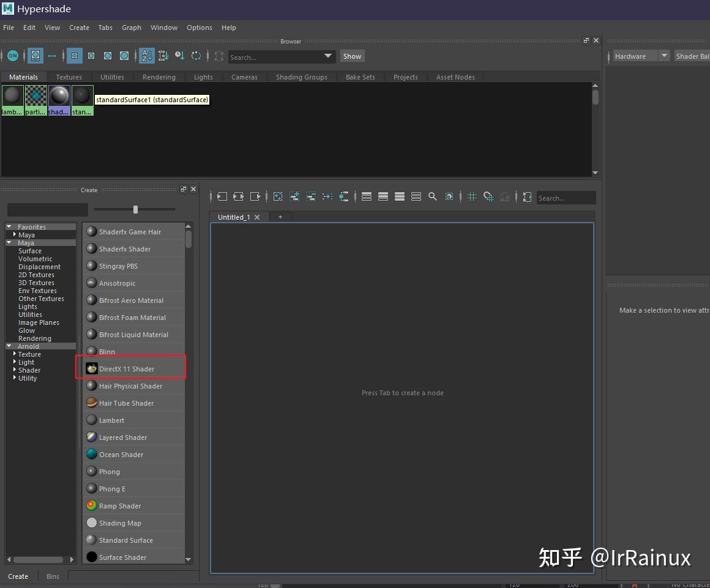Set nodes to connected mode icon
The width and height of the screenshot is (710, 588).
point(383,196)
